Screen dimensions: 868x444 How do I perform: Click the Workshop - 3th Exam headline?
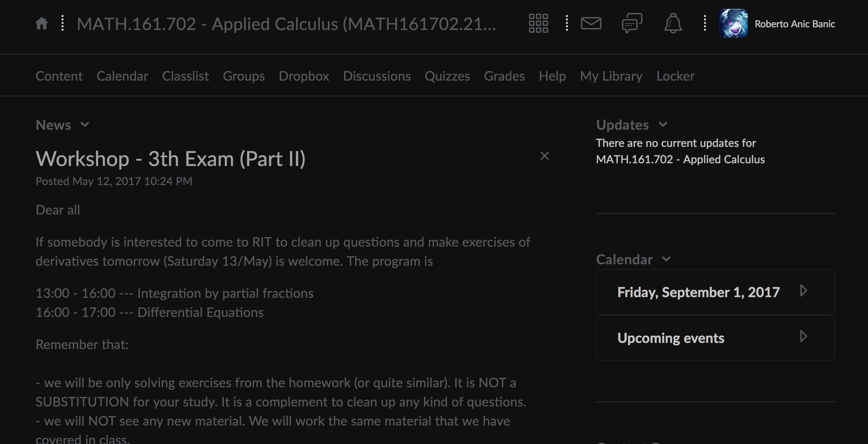(x=171, y=159)
